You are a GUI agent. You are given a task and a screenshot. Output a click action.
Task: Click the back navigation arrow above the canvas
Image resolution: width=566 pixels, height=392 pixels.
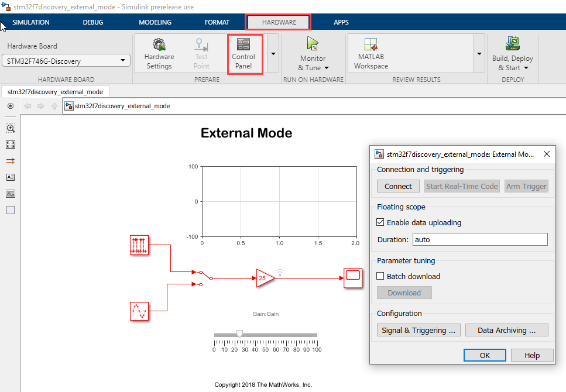pyautogui.click(x=27, y=106)
